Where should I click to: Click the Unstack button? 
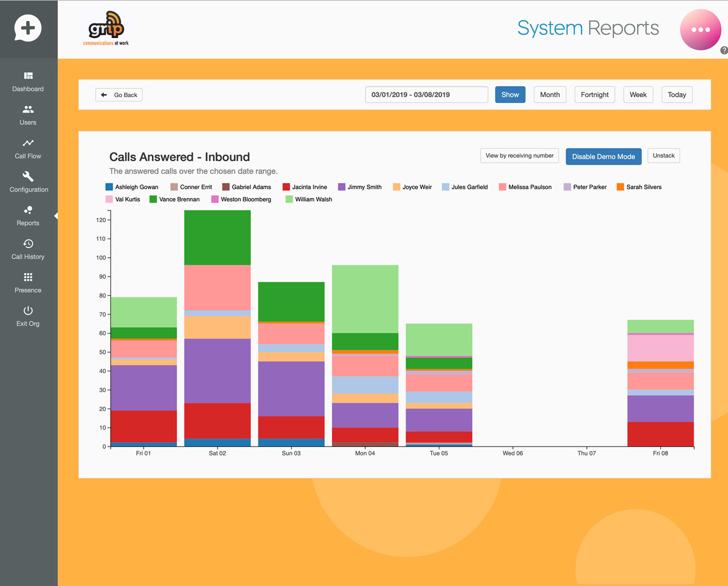(x=664, y=156)
